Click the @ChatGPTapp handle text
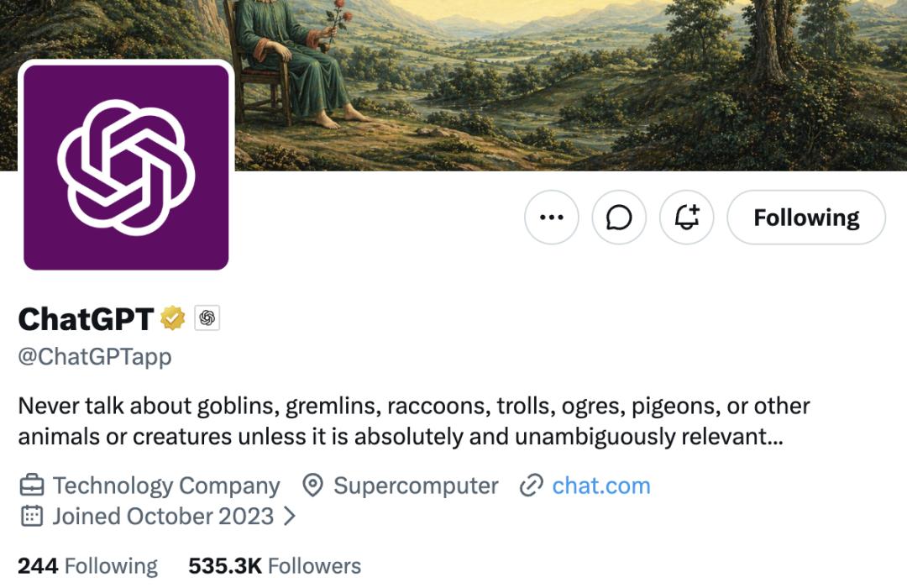 [95, 356]
